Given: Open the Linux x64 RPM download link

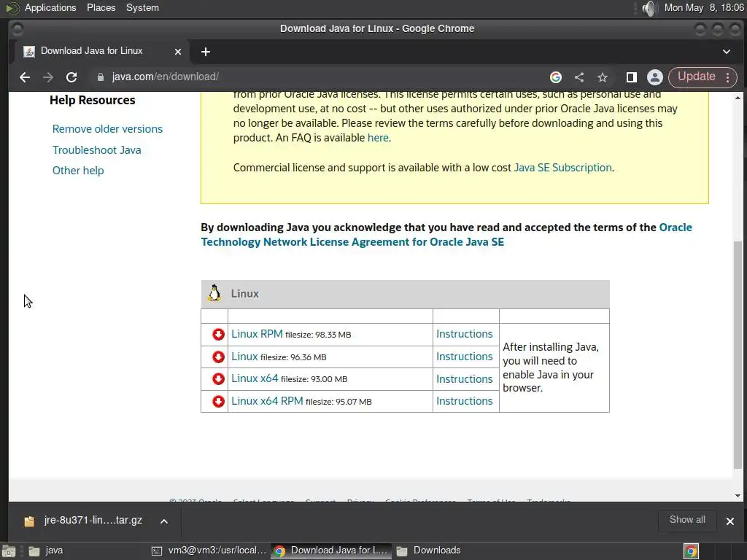Looking at the screenshot, I should click(x=267, y=401).
